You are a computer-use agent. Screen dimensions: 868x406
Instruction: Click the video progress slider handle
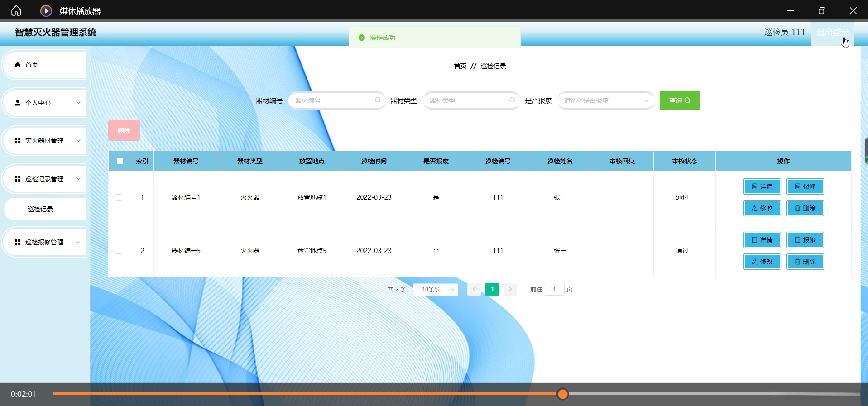coord(562,394)
